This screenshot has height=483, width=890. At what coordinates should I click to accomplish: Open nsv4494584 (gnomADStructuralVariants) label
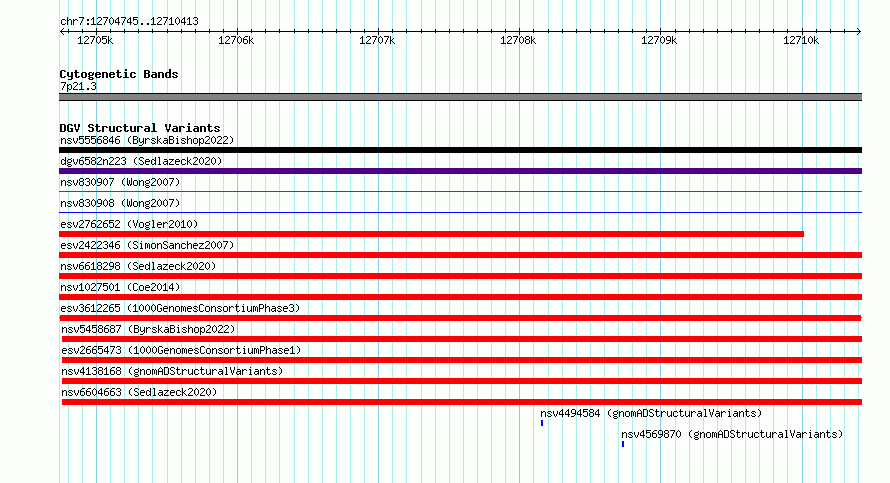point(651,413)
